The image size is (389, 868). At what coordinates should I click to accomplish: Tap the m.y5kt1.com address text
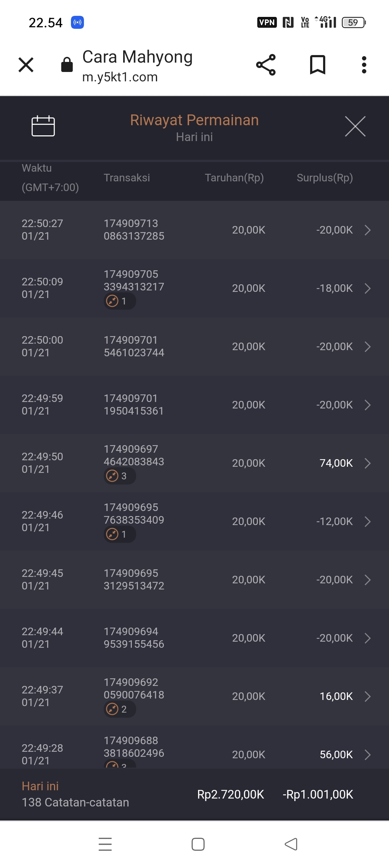tap(120, 77)
